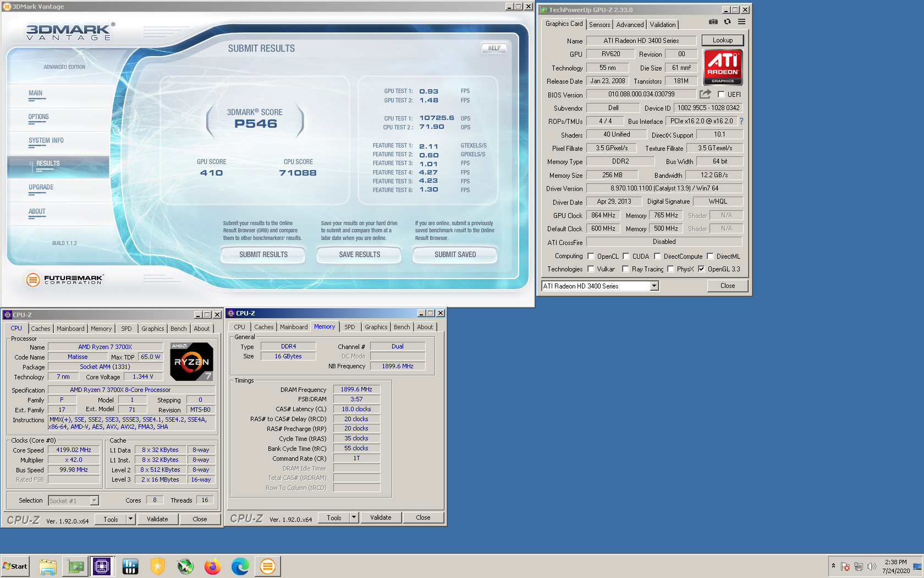Image resolution: width=924 pixels, height=578 pixels.
Task: Toggle the OpenCL checkbox
Action: click(x=591, y=256)
